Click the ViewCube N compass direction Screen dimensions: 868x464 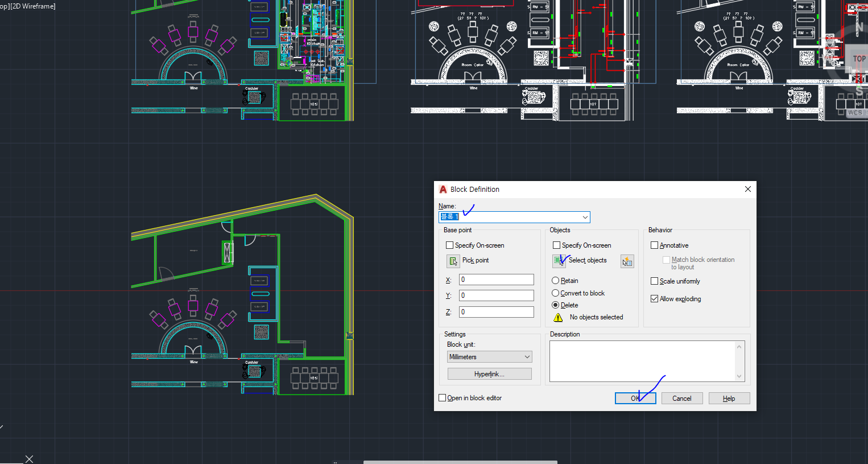point(859,27)
